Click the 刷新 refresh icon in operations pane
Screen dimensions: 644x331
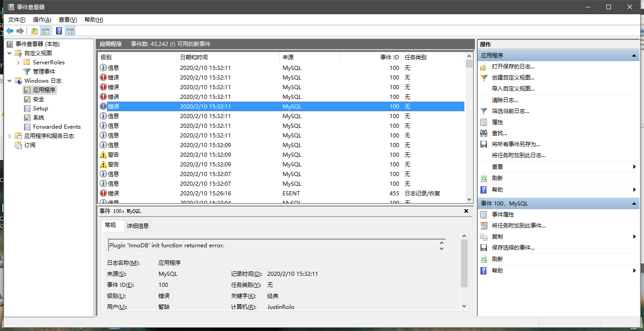[483, 178]
